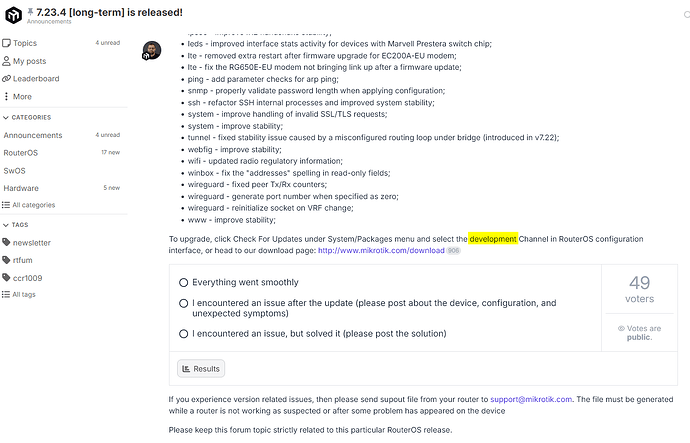Open the mikrotik.com/download link
This screenshot has width=690, height=443.
coord(381,251)
